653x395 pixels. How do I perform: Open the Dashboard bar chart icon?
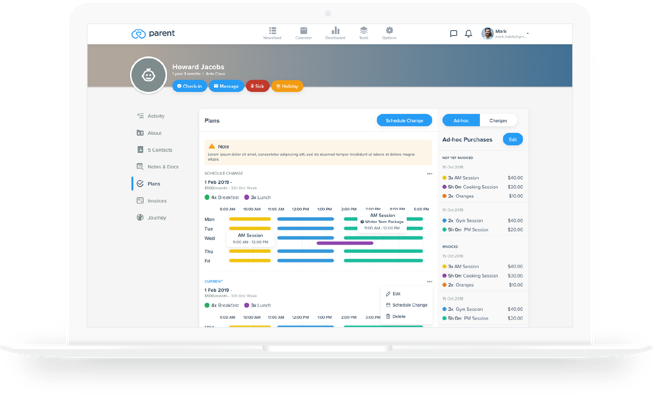[x=335, y=30]
